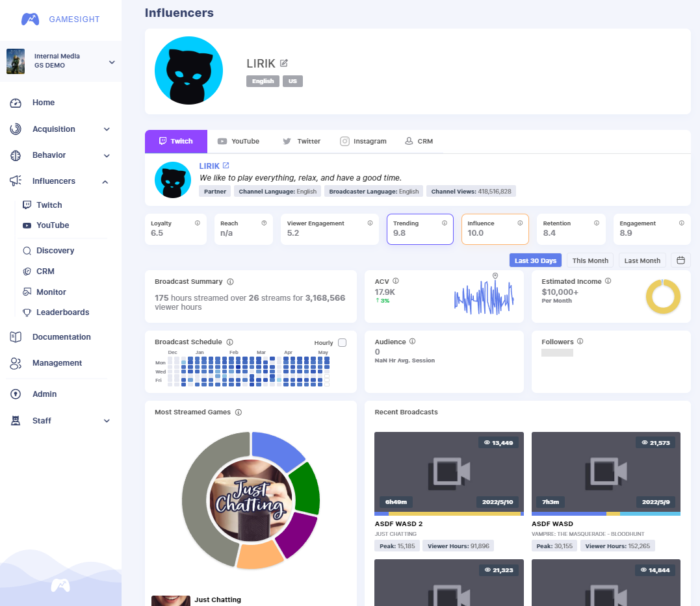Switch to the CRM tab

tap(419, 141)
